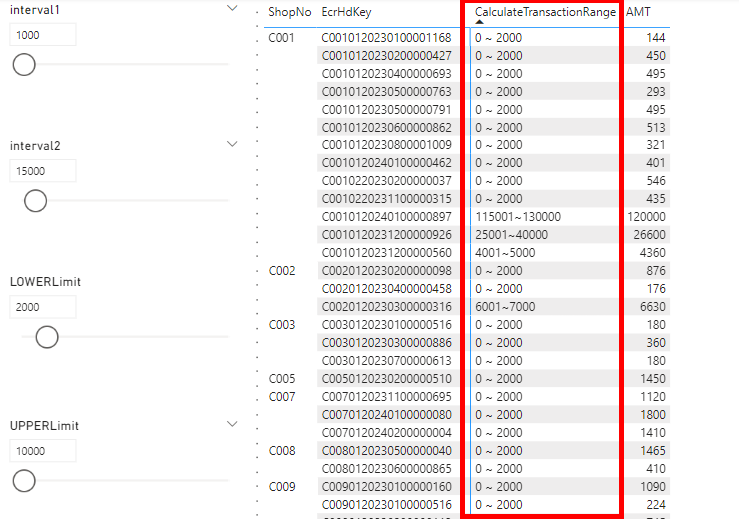
Task: Select key C0030120230300000886
Action: 386,343
